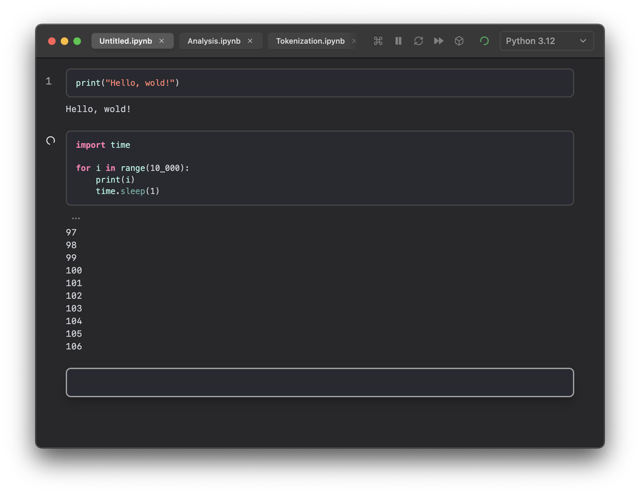Click output line 101
The width and height of the screenshot is (640, 495).
point(74,283)
